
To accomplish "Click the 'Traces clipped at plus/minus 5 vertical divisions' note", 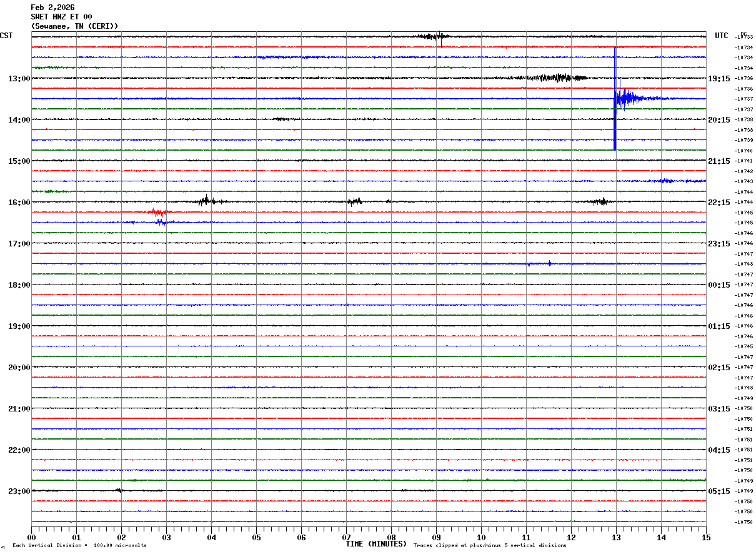I will pos(490,546).
